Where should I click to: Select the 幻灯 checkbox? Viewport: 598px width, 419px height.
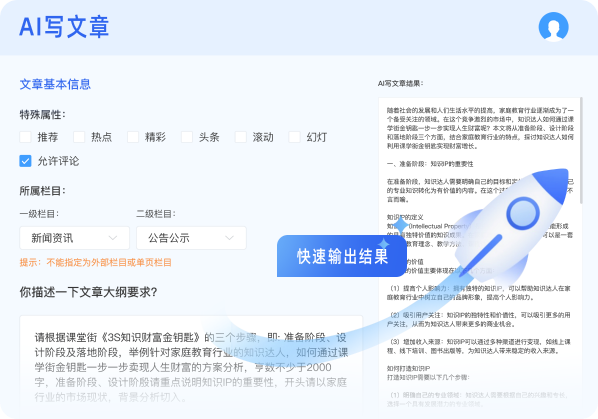pyautogui.click(x=294, y=137)
